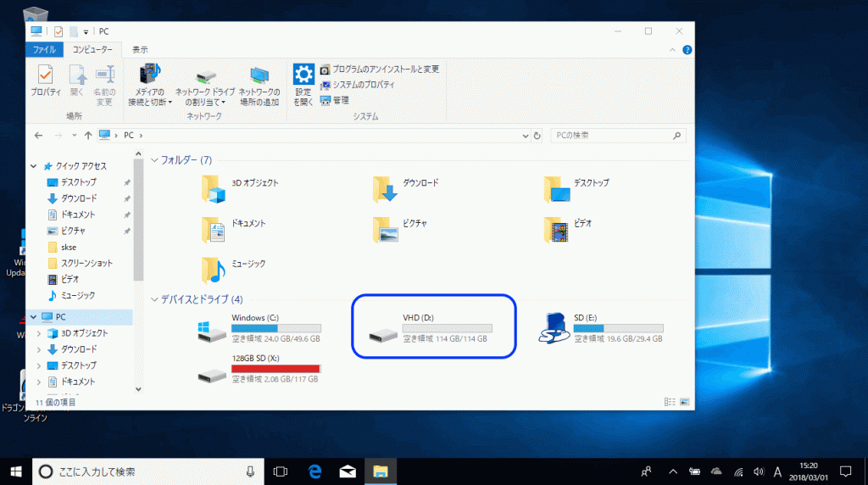Open ネットワークドライブの割り当て tool
The width and height of the screenshot is (868, 485).
tap(205, 87)
